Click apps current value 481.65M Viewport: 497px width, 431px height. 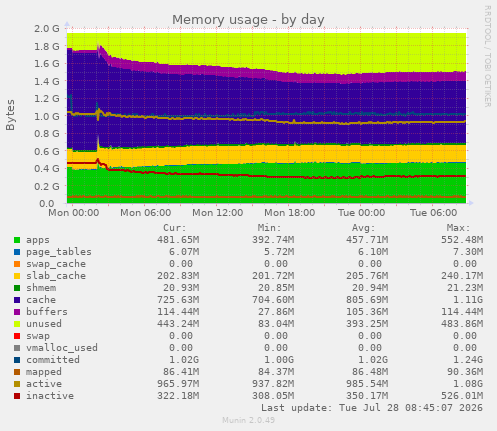(178, 240)
